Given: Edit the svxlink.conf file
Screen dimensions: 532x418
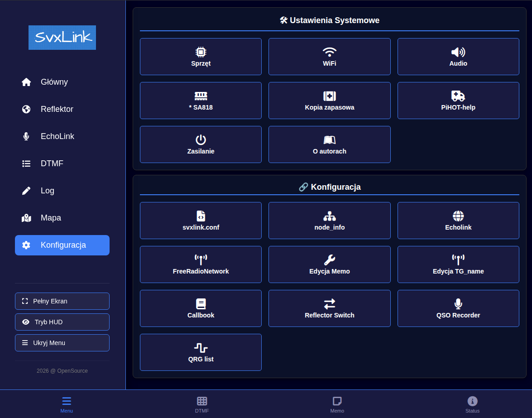Looking at the screenshot, I should (x=201, y=221).
